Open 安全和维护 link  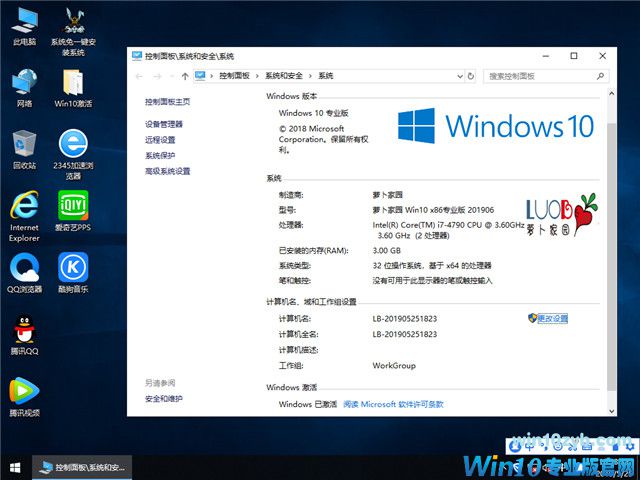tap(164, 399)
